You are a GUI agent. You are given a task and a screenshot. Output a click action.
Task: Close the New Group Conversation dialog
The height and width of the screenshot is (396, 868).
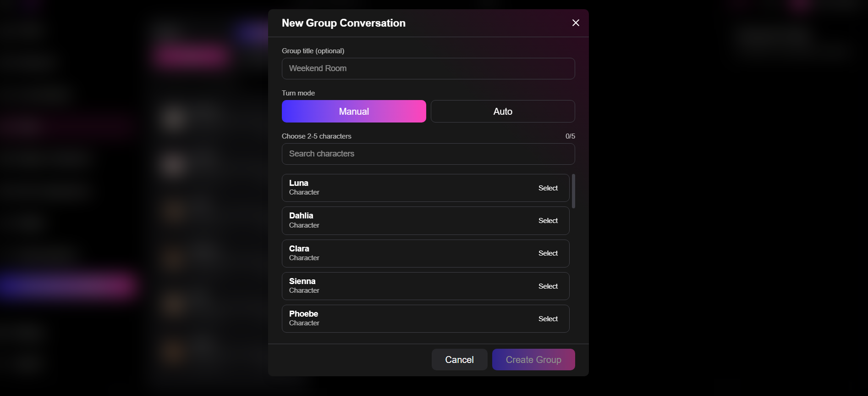(x=576, y=23)
